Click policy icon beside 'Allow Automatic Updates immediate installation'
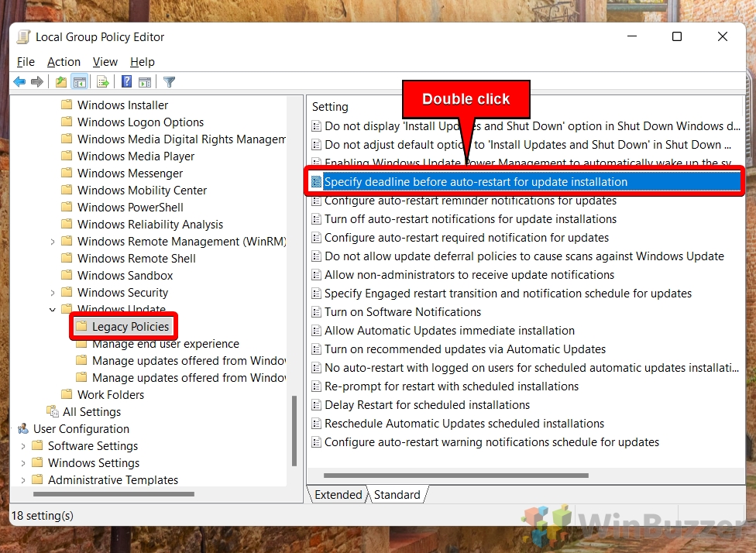This screenshot has width=756, height=553. [316, 331]
